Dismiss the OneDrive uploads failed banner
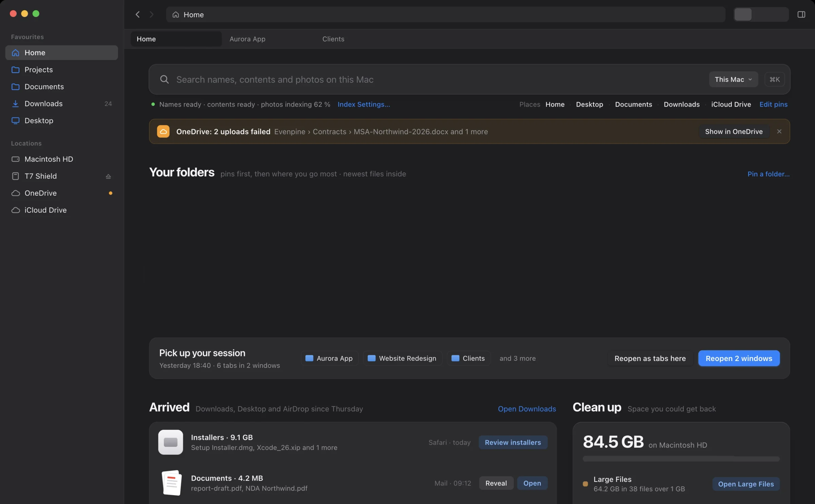This screenshot has height=504, width=815. 779,131
